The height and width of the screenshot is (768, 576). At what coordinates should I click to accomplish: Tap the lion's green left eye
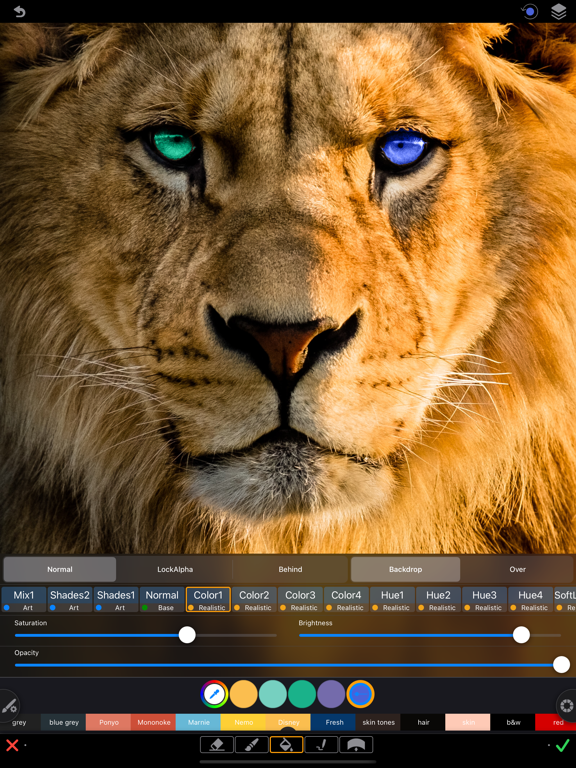[x=172, y=144]
